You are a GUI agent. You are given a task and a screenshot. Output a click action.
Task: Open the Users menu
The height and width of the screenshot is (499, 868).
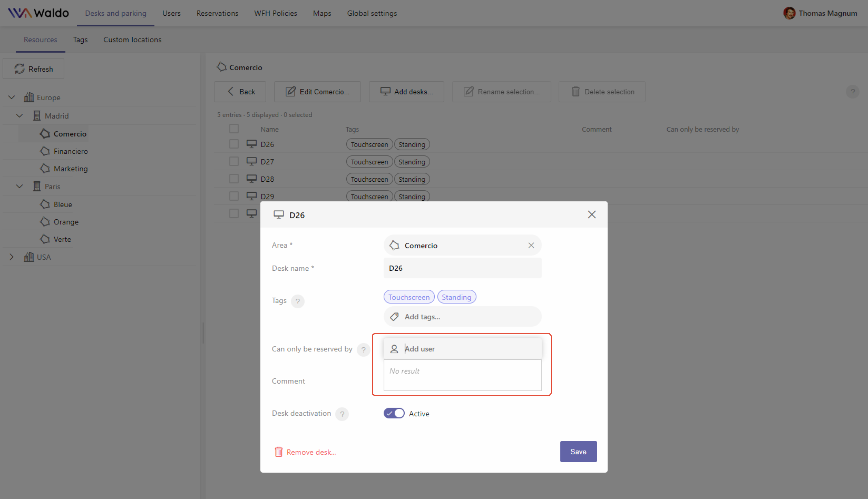tap(171, 13)
